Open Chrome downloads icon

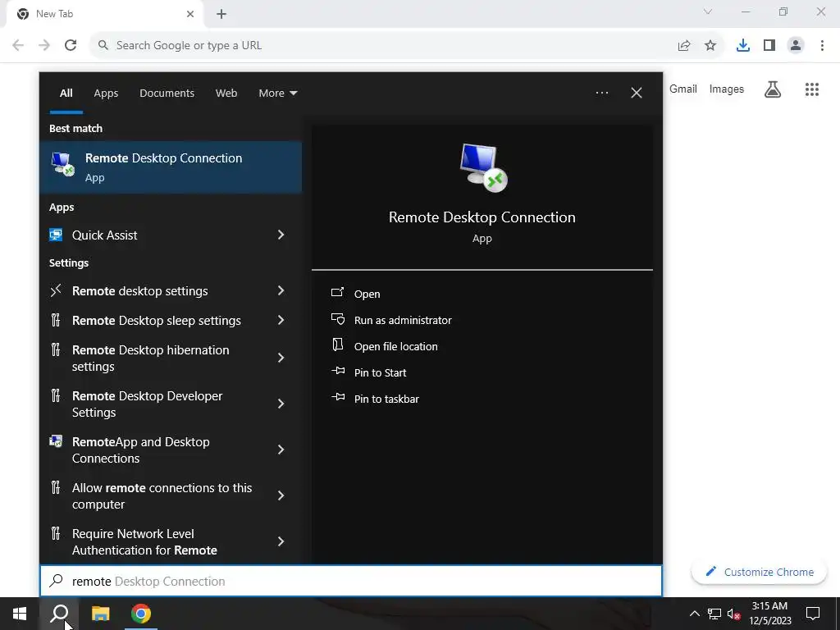coord(743,46)
